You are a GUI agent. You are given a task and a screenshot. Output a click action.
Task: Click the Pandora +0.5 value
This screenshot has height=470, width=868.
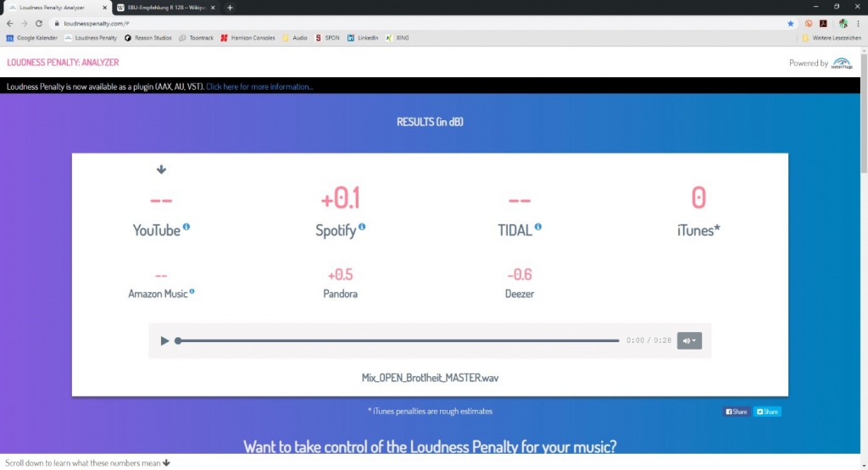click(340, 274)
